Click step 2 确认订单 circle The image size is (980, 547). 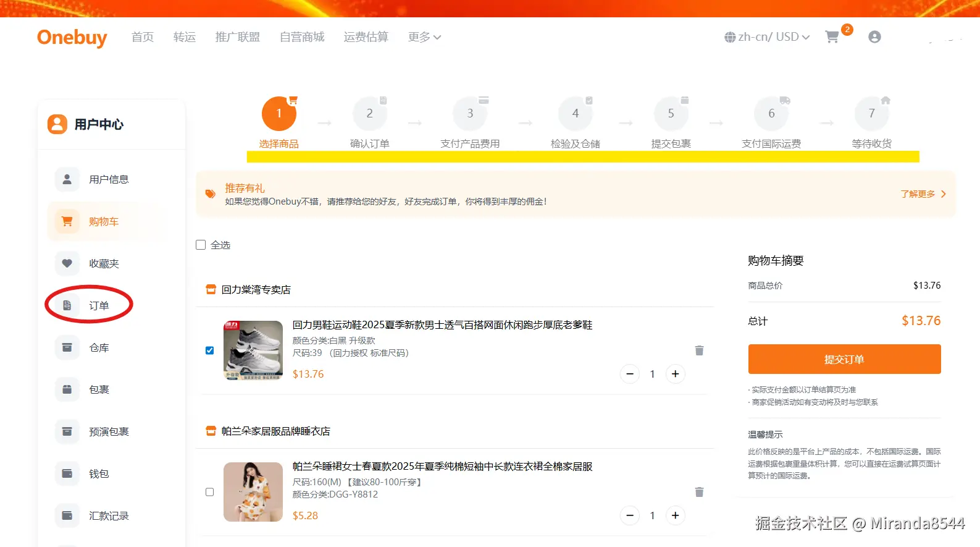point(370,114)
